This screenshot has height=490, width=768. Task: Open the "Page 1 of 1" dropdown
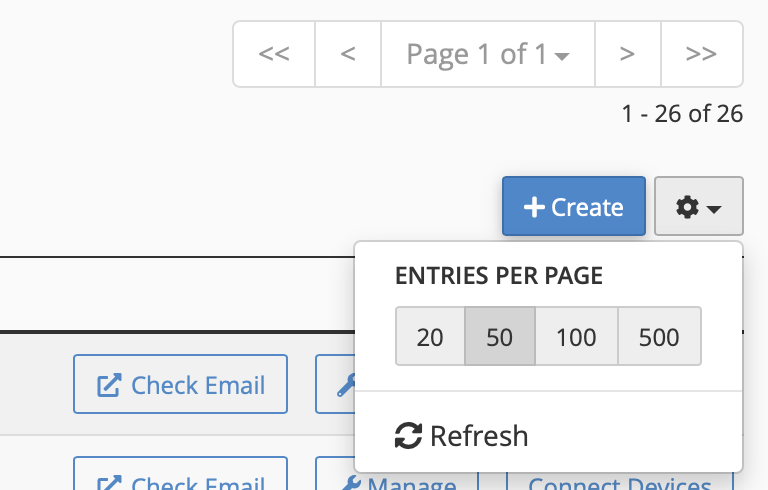coord(488,54)
